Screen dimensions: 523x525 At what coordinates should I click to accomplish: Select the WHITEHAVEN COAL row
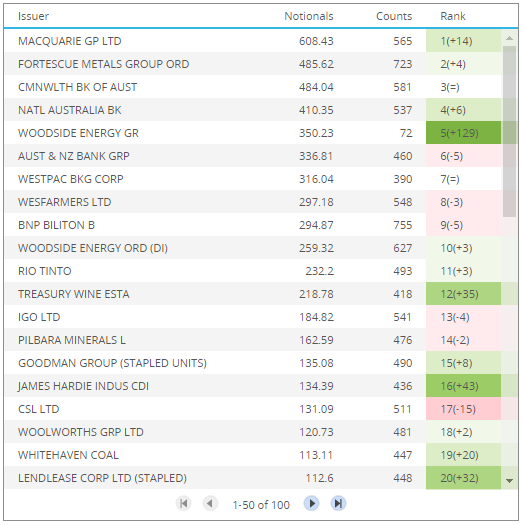[x=253, y=455]
